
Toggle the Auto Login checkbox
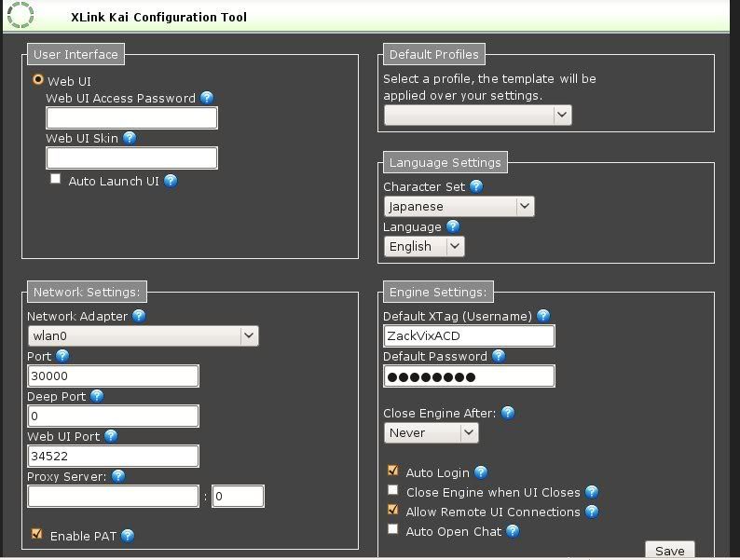point(392,471)
